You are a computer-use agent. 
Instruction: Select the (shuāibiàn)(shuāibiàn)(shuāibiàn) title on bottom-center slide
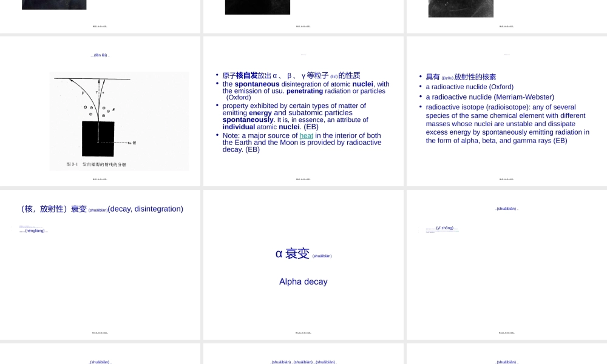click(303, 362)
